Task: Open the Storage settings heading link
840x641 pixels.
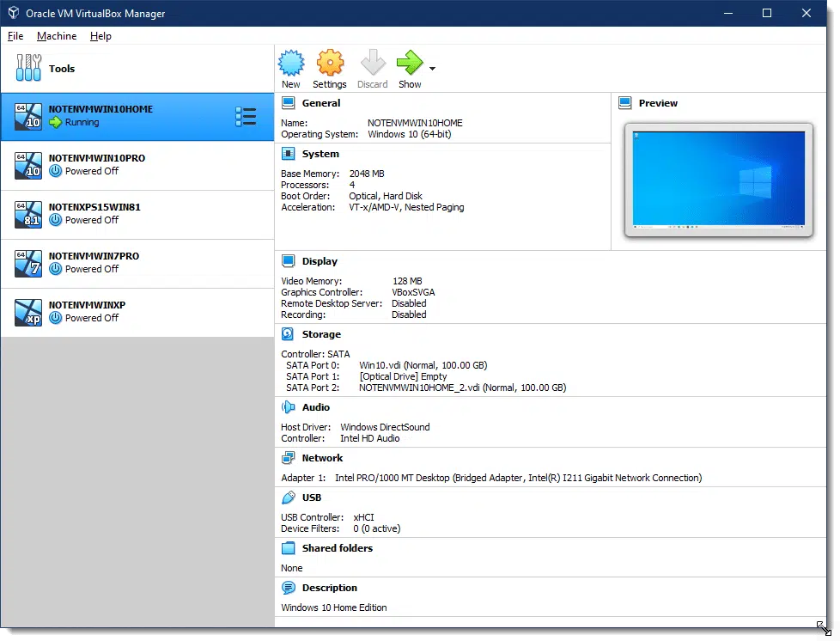Action: click(x=321, y=334)
